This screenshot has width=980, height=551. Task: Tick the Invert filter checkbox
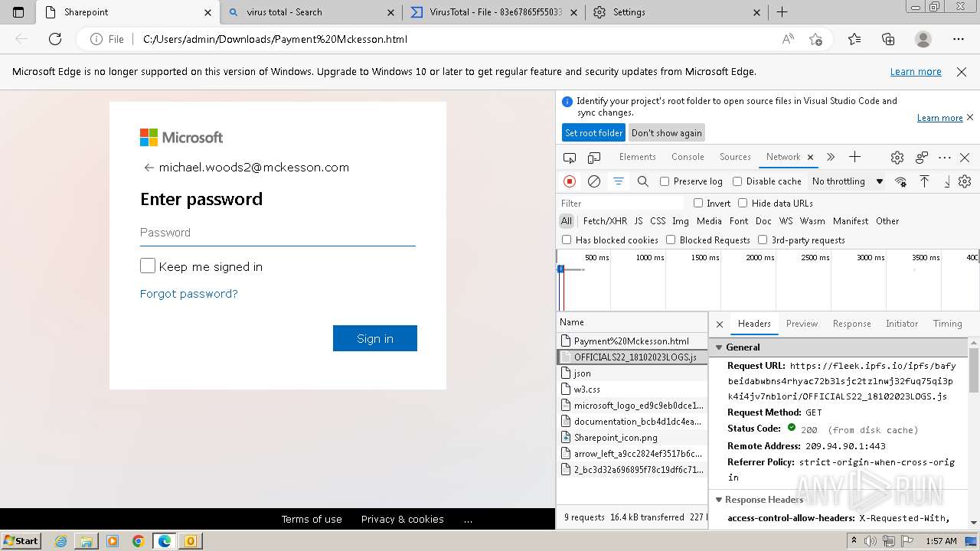pyautogui.click(x=698, y=203)
